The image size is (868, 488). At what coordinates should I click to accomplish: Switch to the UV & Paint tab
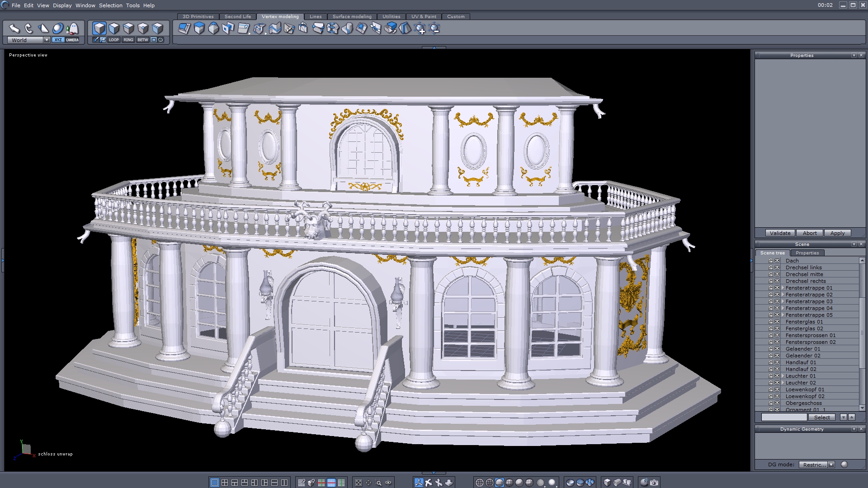click(423, 16)
